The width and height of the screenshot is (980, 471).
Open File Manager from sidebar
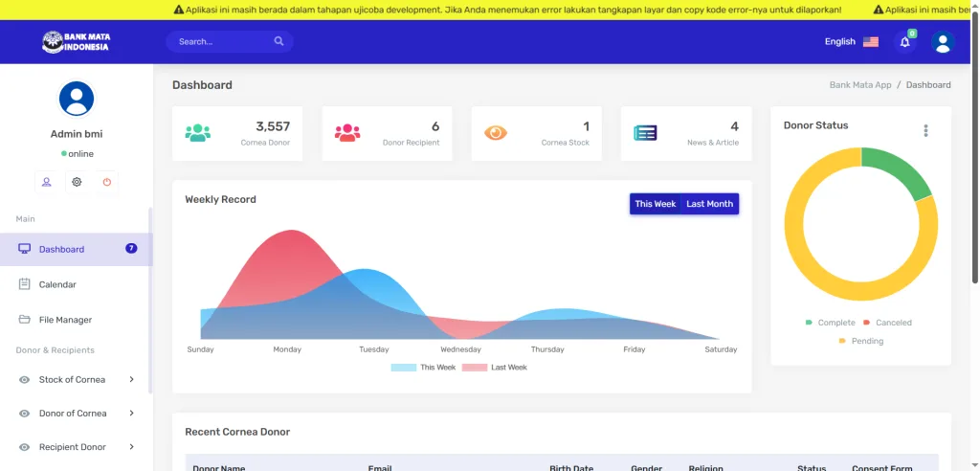coord(65,320)
